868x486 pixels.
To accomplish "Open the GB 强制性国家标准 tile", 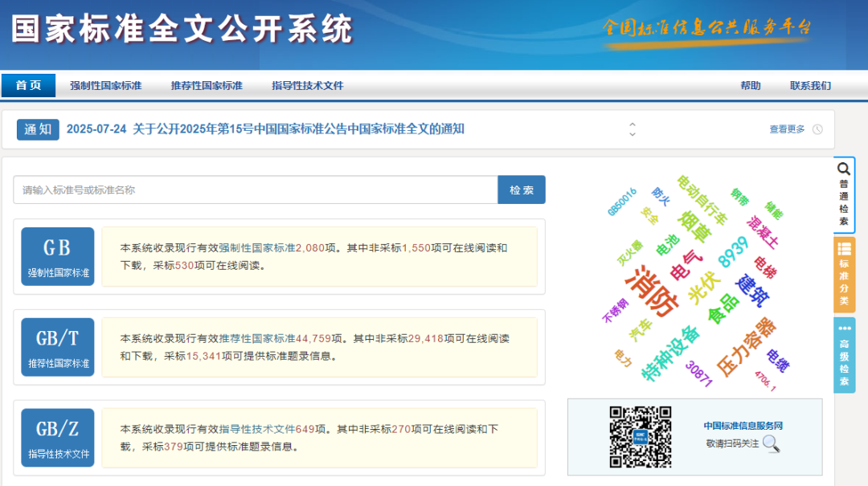I will coord(58,256).
